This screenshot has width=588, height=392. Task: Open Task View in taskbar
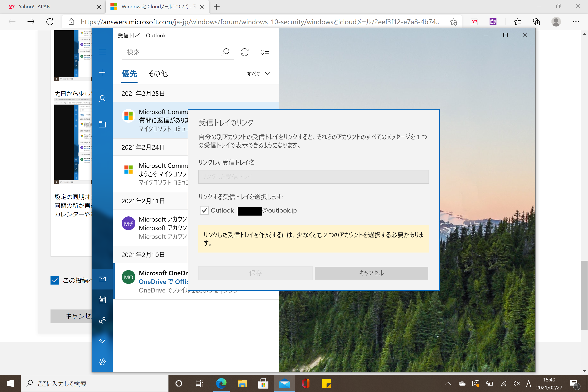coord(199,383)
